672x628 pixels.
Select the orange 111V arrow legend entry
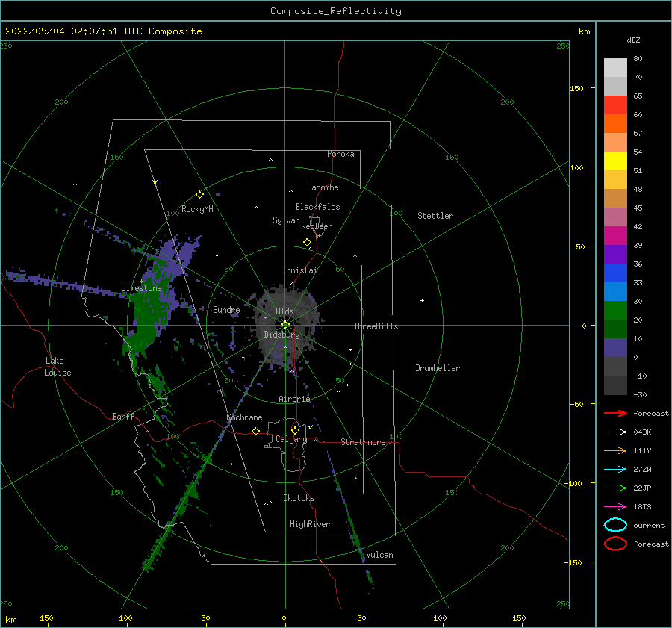[x=615, y=450]
